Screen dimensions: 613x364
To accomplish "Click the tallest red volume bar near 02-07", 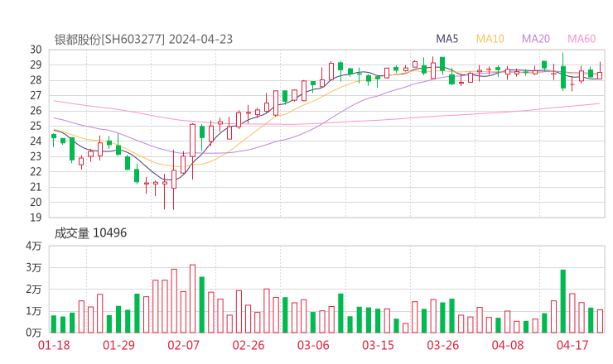I will click(192, 299).
